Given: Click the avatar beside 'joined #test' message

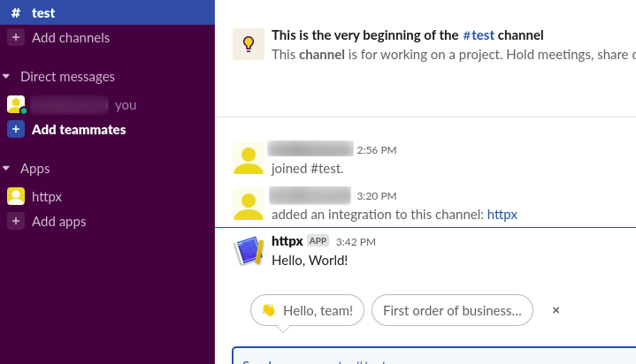Looking at the screenshot, I should [x=249, y=158].
